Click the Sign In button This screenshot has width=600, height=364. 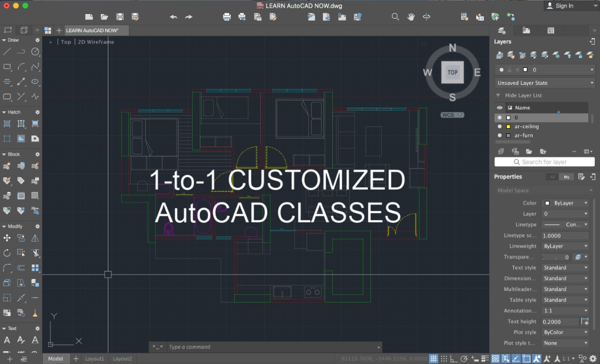[x=560, y=6]
